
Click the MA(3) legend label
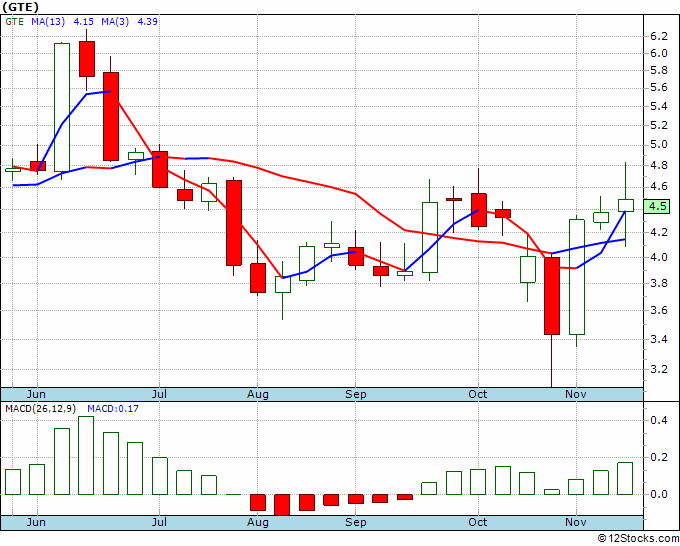pyautogui.click(x=115, y=21)
